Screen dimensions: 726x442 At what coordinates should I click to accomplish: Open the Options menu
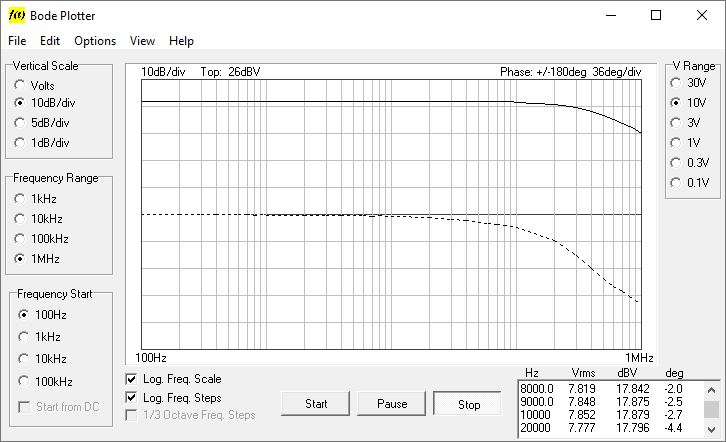[95, 41]
